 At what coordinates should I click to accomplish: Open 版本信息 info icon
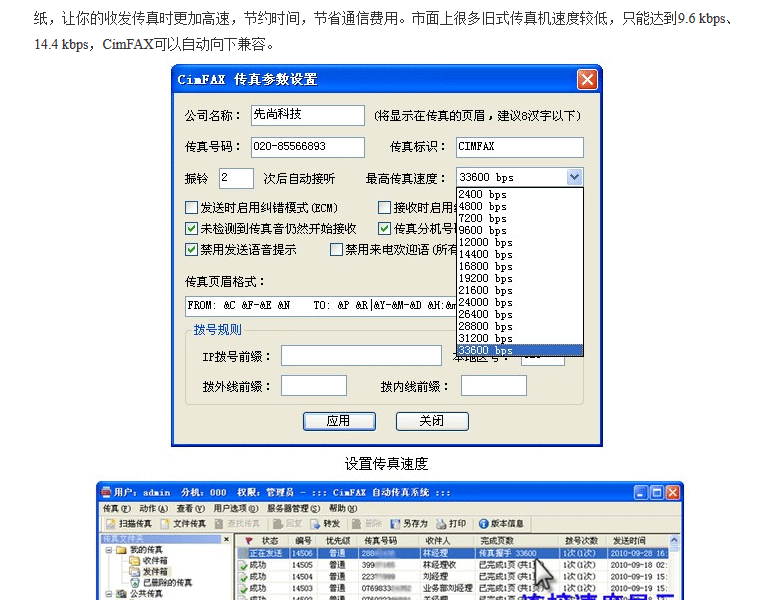click(483, 523)
